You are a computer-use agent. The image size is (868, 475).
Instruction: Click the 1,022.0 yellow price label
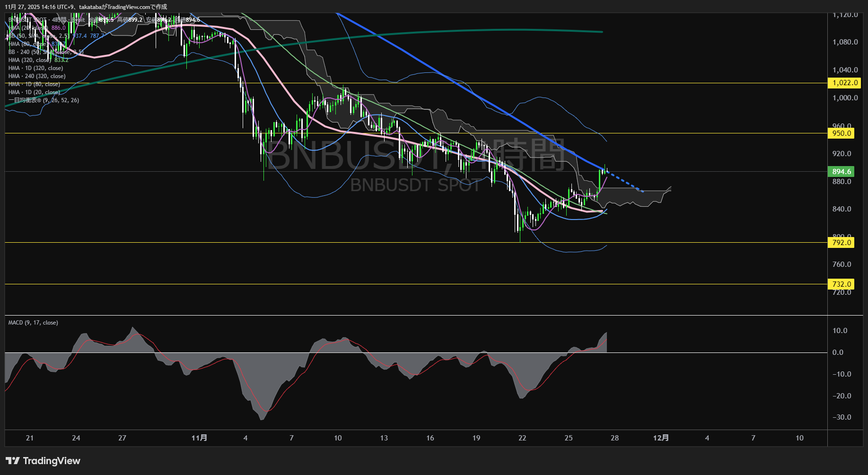pos(845,83)
